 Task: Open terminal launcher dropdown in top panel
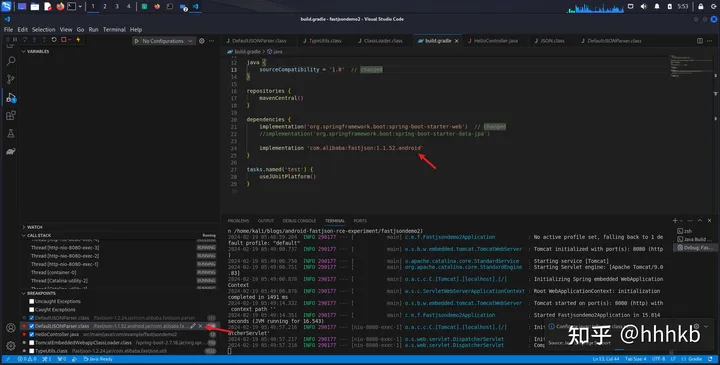[x=80, y=6]
